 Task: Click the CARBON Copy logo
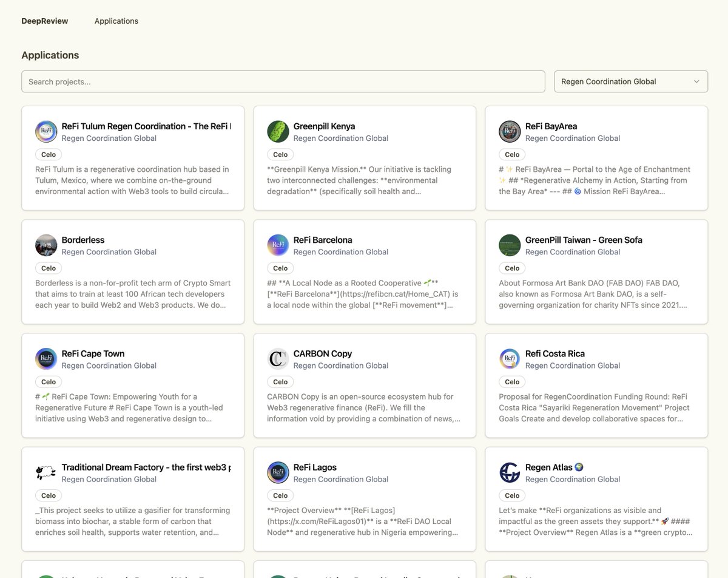tap(278, 359)
